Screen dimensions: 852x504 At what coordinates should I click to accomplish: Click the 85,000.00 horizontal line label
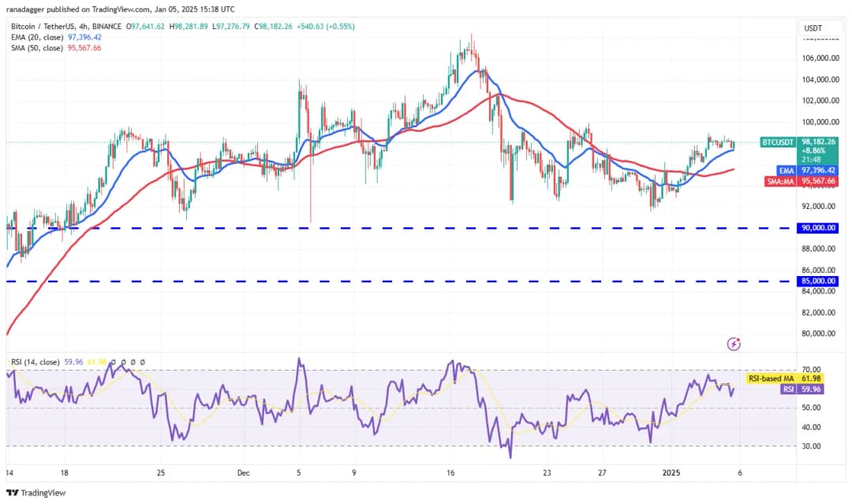(820, 281)
